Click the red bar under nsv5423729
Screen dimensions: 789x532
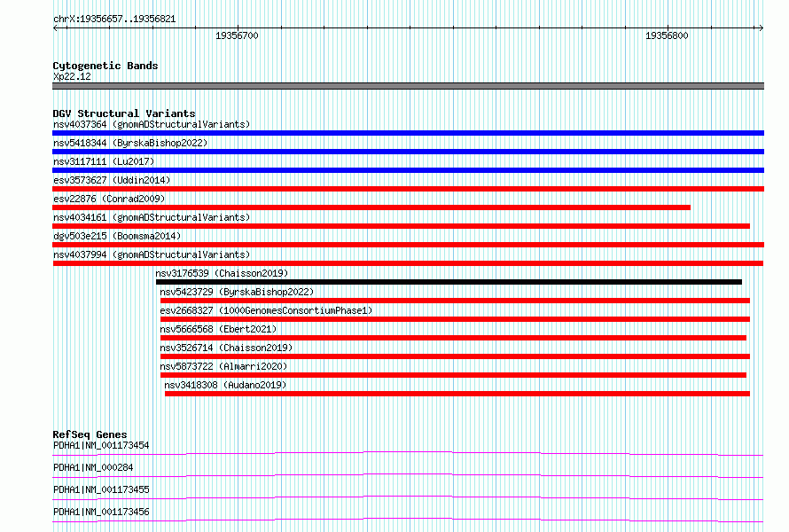[x=455, y=301]
